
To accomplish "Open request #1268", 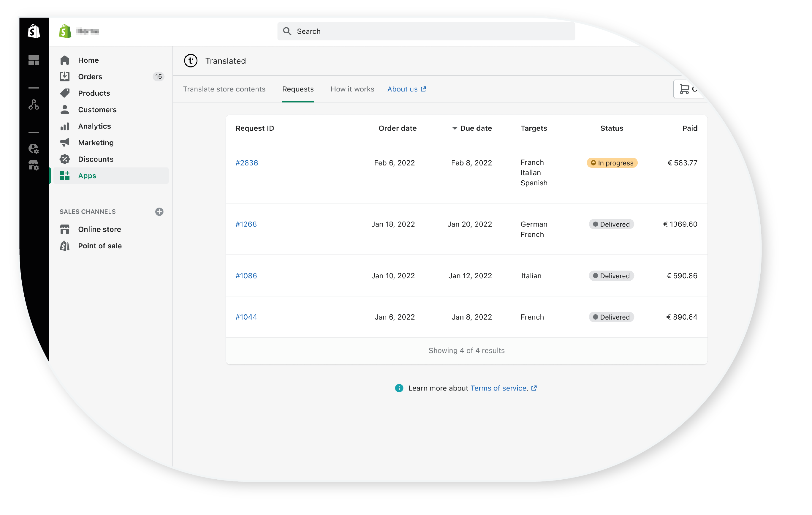I will pos(246,225).
